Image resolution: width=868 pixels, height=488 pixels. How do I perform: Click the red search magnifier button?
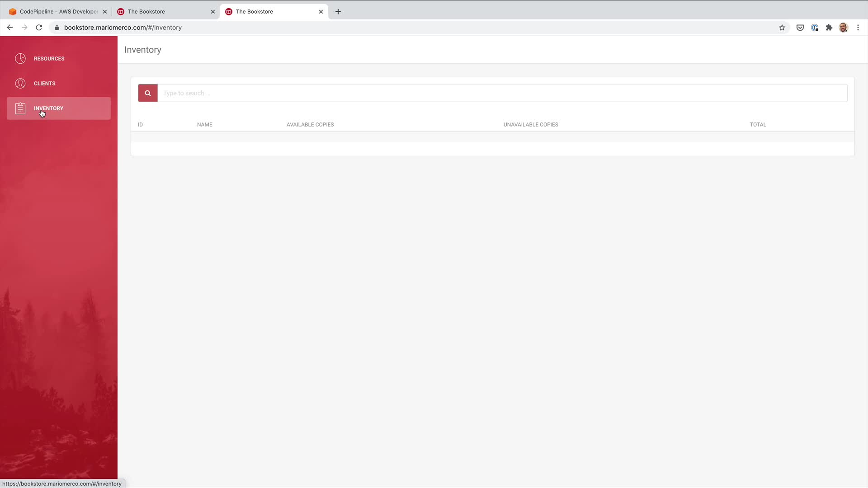(147, 93)
